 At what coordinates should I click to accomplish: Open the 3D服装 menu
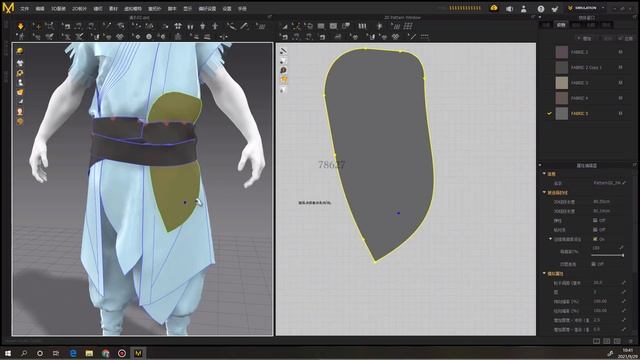coord(58,9)
